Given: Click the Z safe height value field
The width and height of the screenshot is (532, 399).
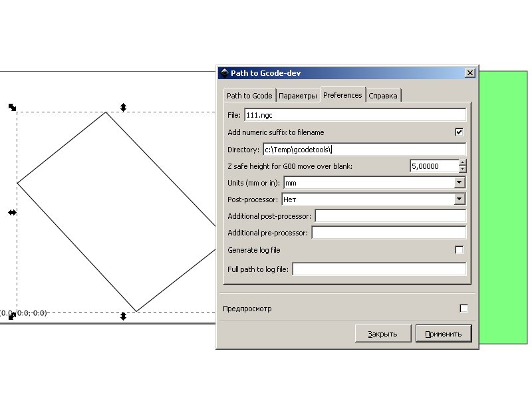Looking at the screenshot, I should tap(435, 166).
